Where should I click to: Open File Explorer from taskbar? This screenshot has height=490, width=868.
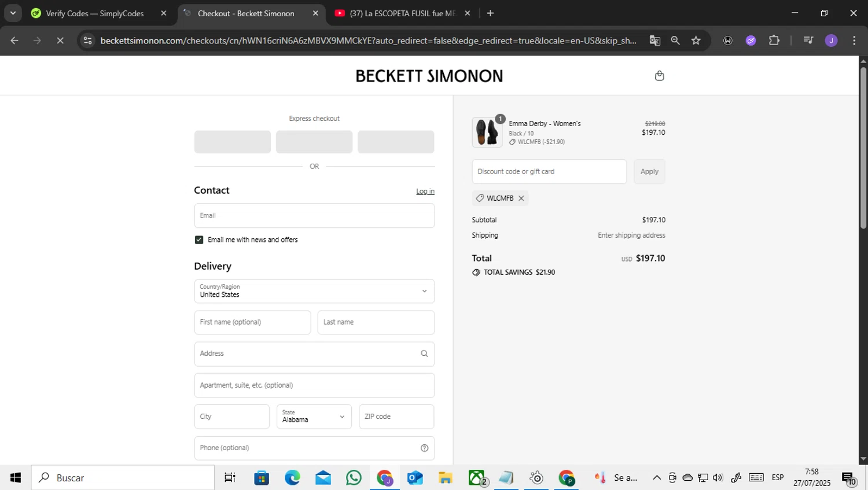[x=445, y=478]
